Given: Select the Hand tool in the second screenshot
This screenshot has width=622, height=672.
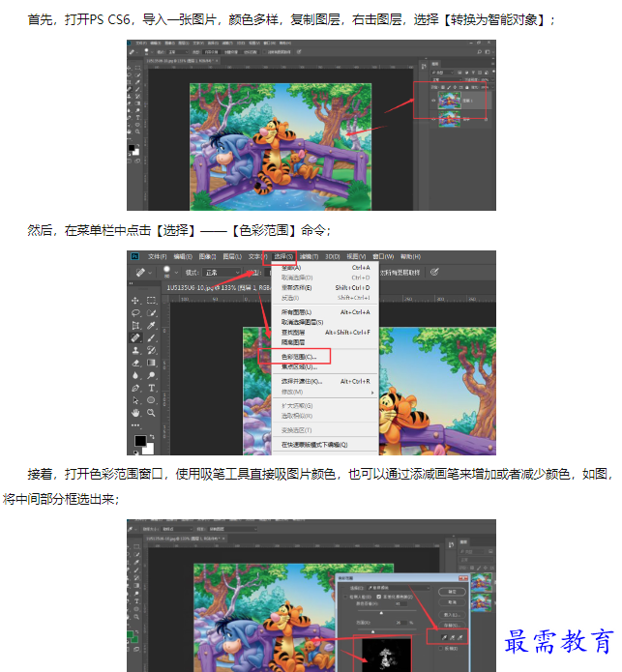Looking at the screenshot, I should point(135,413).
